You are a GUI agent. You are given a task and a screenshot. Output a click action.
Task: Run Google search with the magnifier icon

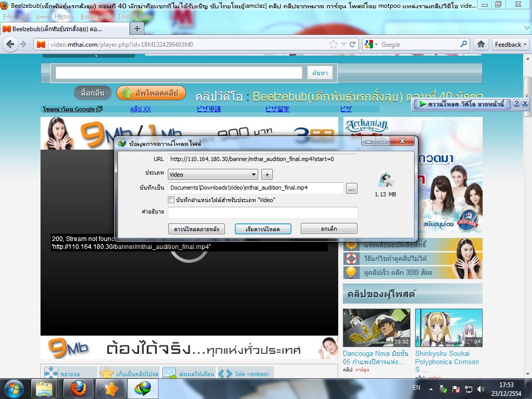point(463,44)
